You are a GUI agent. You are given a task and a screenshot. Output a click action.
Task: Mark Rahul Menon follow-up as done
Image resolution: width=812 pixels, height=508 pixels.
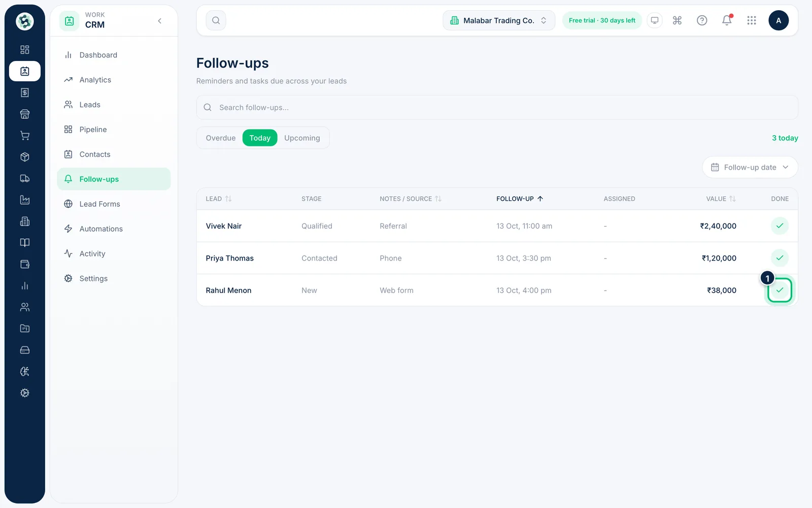[x=780, y=290]
